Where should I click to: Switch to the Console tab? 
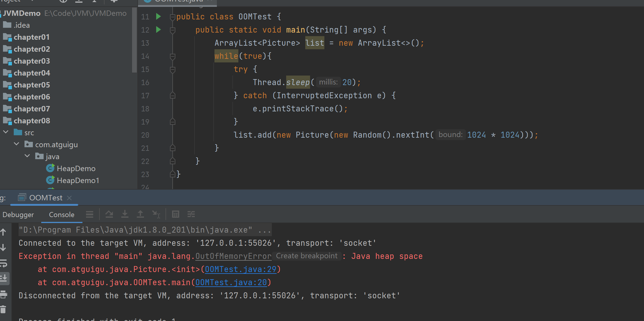[x=62, y=215]
